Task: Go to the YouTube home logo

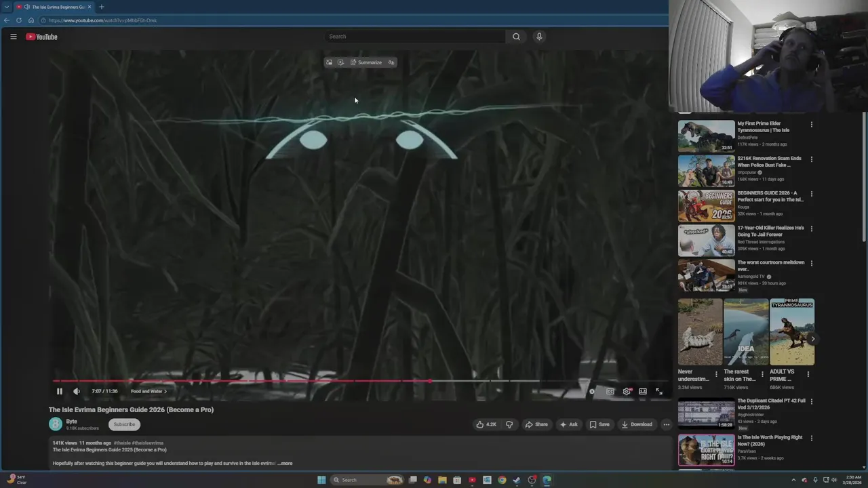Action: (x=41, y=37)
